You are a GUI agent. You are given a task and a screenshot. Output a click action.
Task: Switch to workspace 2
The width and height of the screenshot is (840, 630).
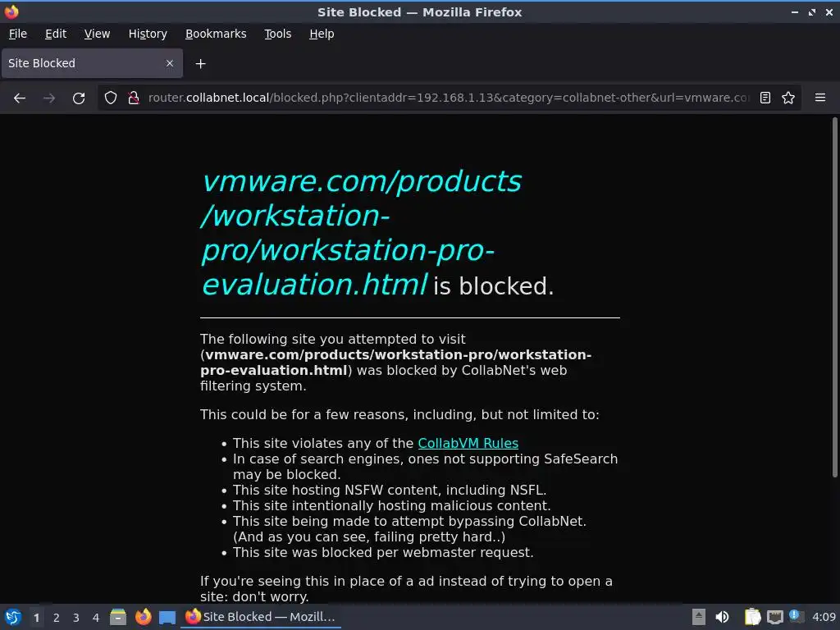[x=57, y=618]
